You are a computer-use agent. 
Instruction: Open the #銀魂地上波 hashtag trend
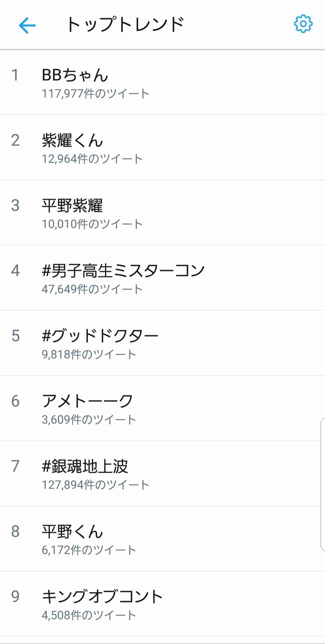pyautogui.click(x=85, y=466)
